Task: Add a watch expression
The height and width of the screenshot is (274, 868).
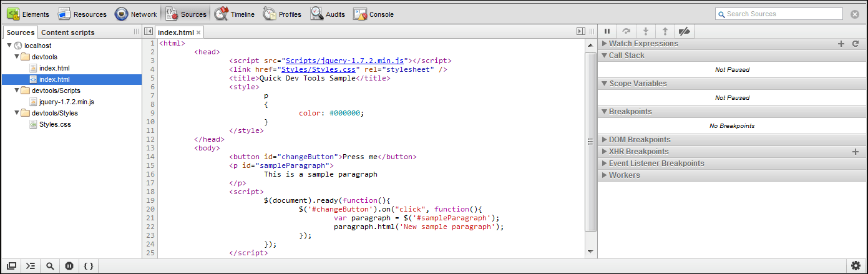Action: coord(841,44)
